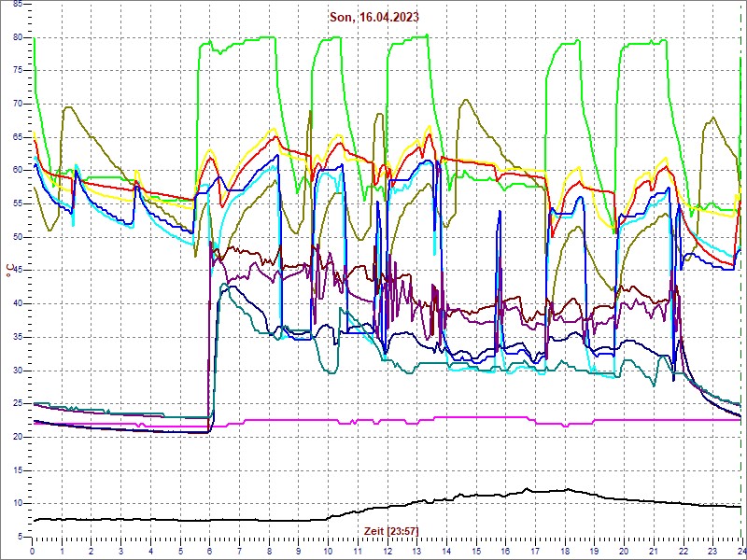
Task: Click hour label 21 on time axis
Action: [653, 551]
